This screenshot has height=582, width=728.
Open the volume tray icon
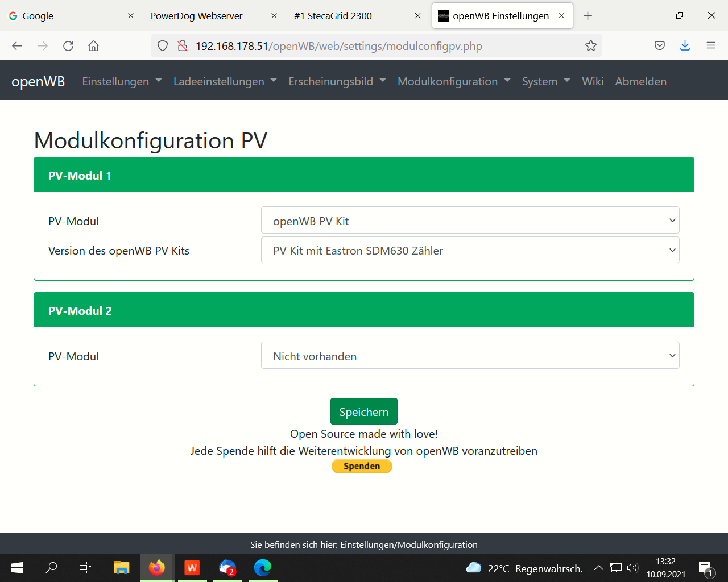(x=632, y=568)
